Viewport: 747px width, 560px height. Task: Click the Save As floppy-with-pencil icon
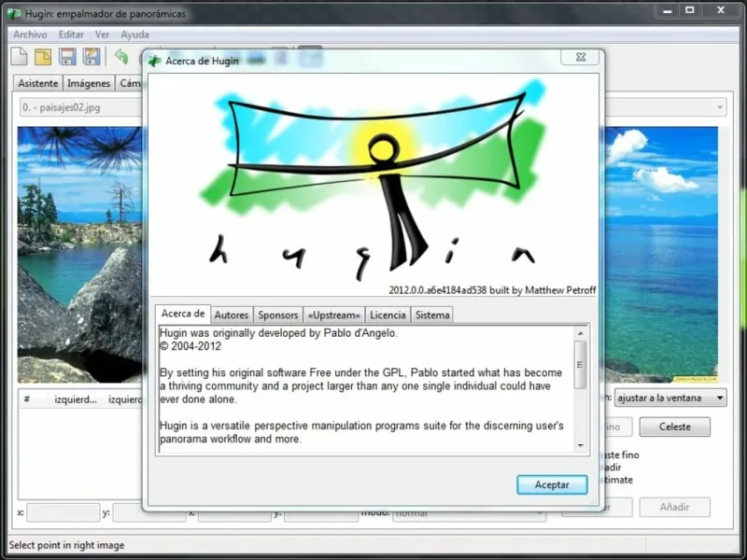pos(92,57)
